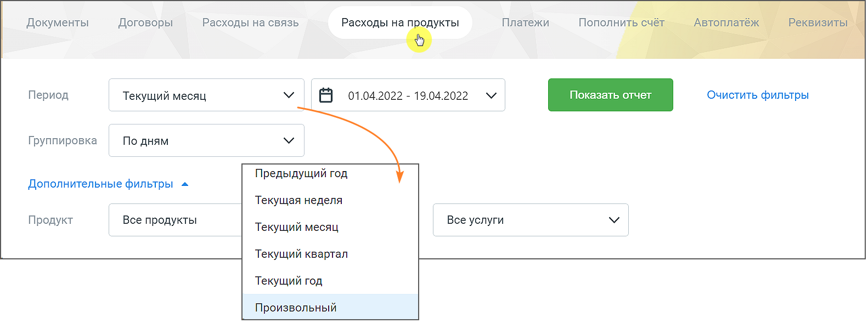
Task: Click the chevron in the Все услуги field
Action: pos(614,220)
